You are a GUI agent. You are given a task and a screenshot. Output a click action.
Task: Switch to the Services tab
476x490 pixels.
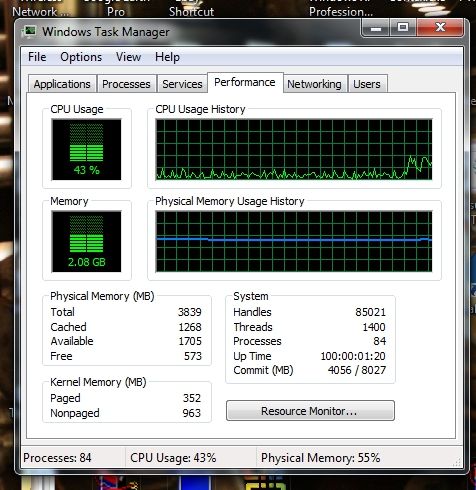tap(182, 84)
